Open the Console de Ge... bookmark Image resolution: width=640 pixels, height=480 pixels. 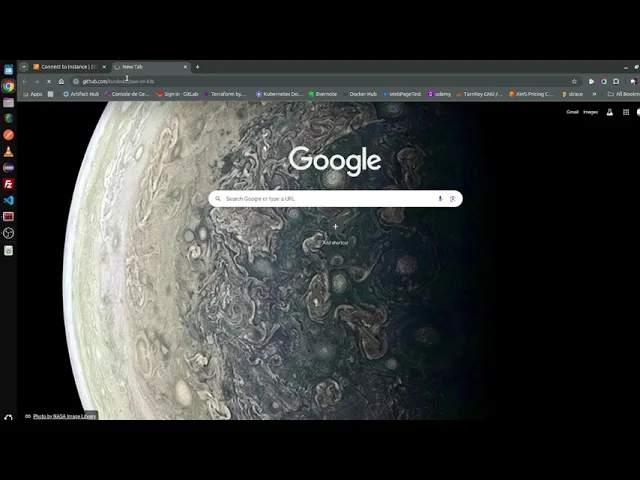point(127,94)
